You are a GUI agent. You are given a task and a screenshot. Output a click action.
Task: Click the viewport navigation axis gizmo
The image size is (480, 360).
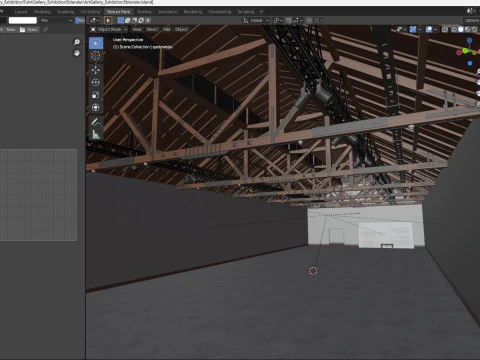point(469,52)
